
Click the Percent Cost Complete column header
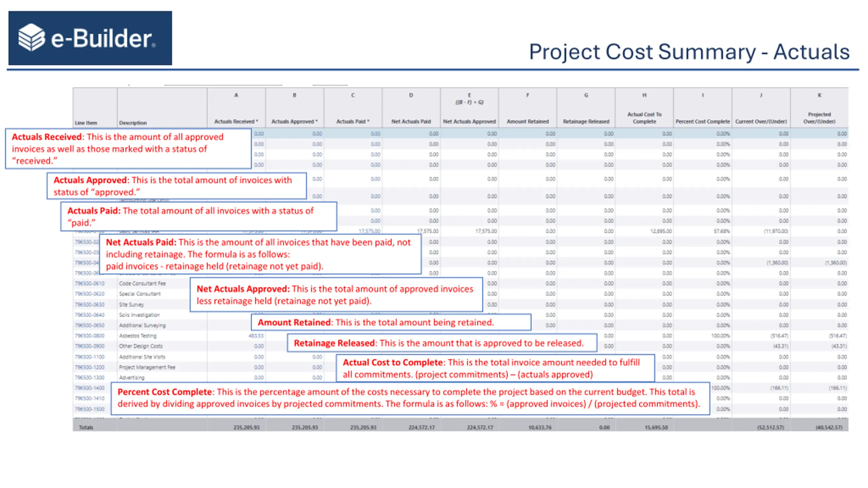[x=703, y=121]
